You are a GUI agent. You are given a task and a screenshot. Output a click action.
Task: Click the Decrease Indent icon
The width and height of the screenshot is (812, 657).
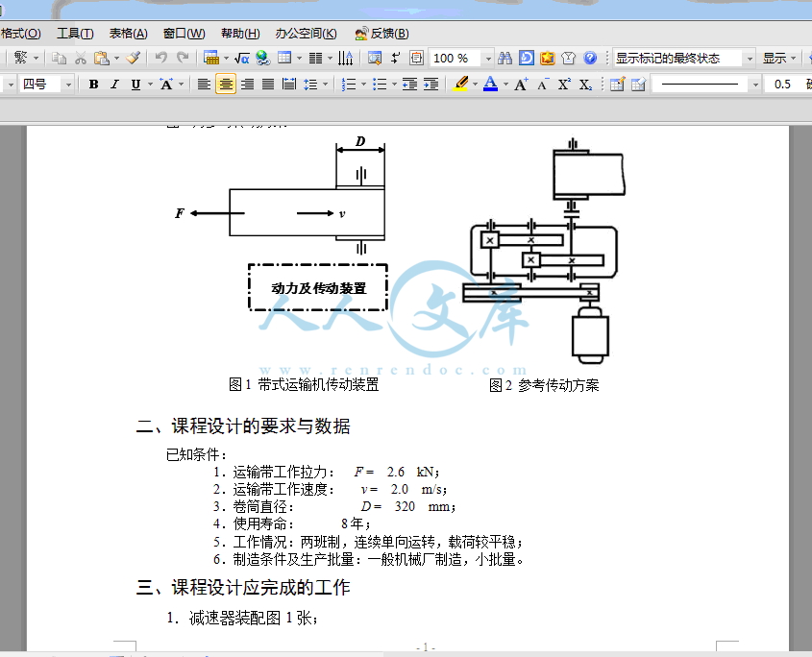click(409, 85)
